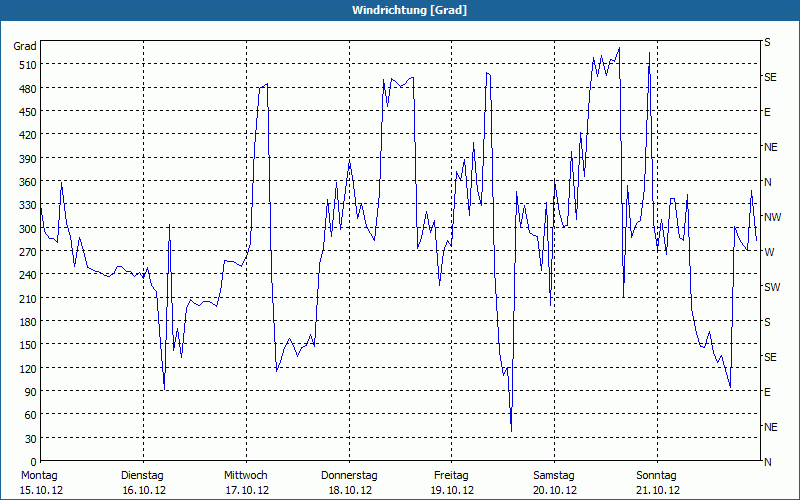This screenshot has height=500, width=800.
Task: Select the date 19.10.12
Action: (x=452, y=491)
